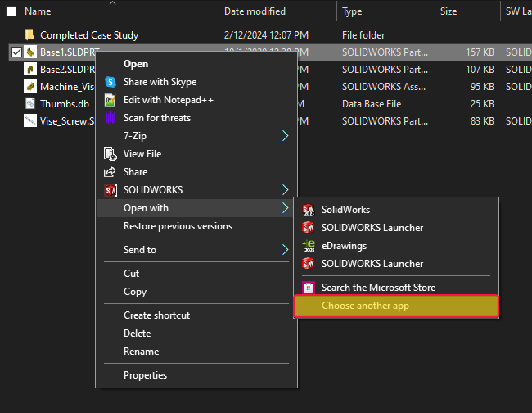Click the SW La column header
Viewport: 532px width, 413px height.
pyautogui.click(x=518, y=11)
